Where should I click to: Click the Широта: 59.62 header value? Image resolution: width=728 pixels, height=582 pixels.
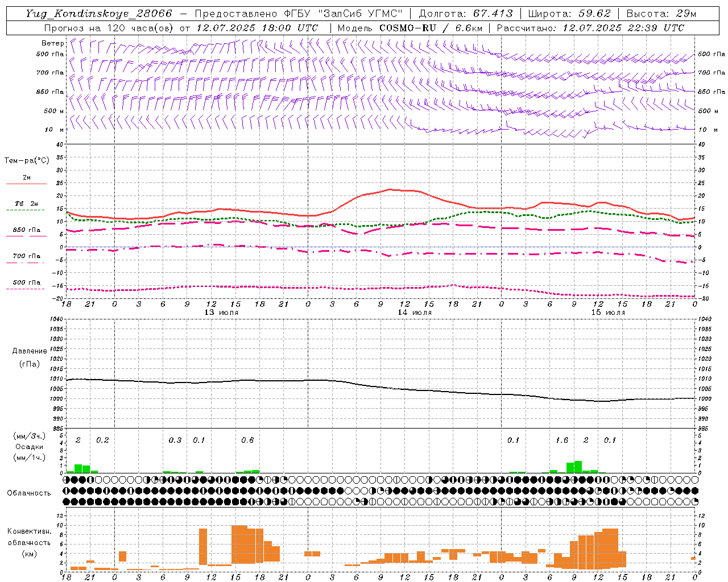pyautogui.click(x=569, y=14)
